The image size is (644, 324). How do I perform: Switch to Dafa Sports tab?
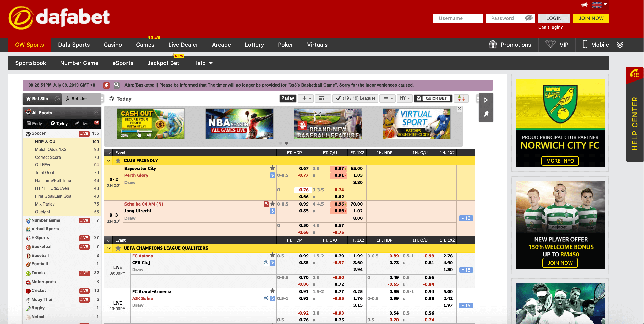pyautogui.click(x=74, y=45)
